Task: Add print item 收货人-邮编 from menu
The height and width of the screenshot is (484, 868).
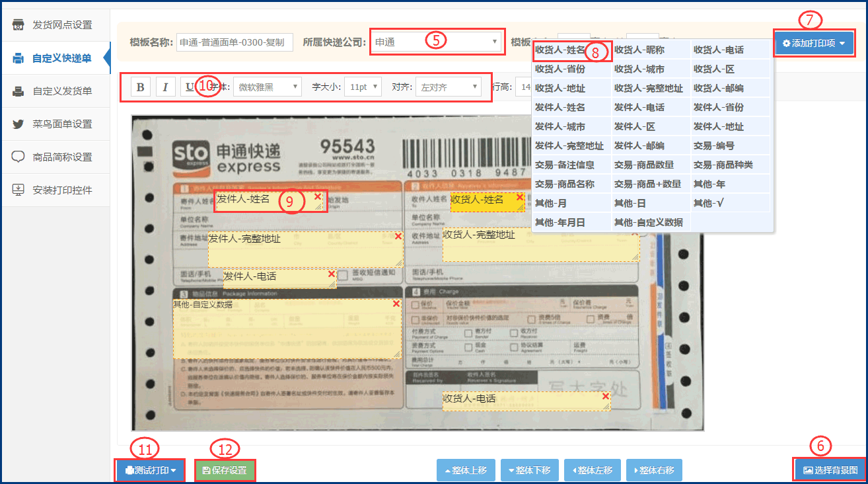Action: tap(730, 88)
